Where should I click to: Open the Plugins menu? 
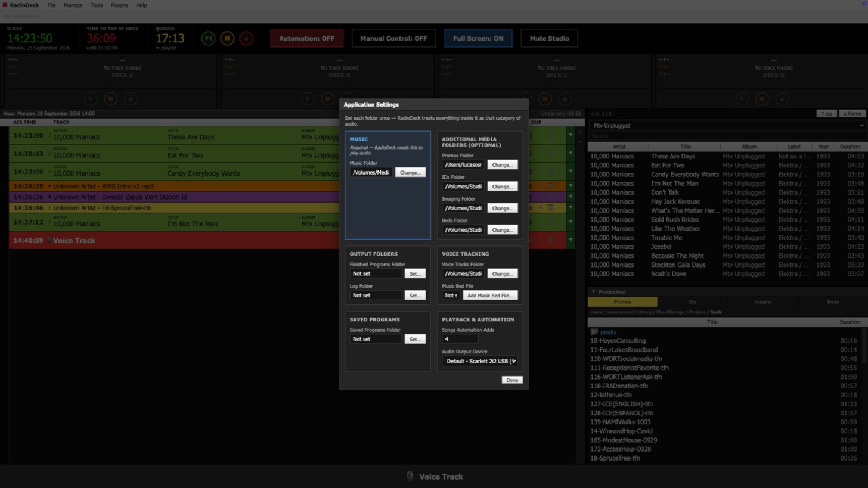click(119, 5)
